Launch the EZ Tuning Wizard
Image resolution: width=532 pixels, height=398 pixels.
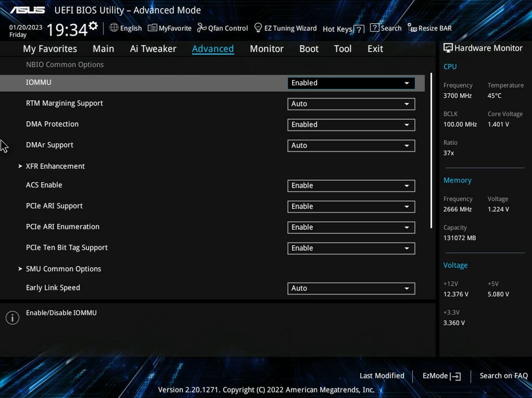(x=285, y=28)
